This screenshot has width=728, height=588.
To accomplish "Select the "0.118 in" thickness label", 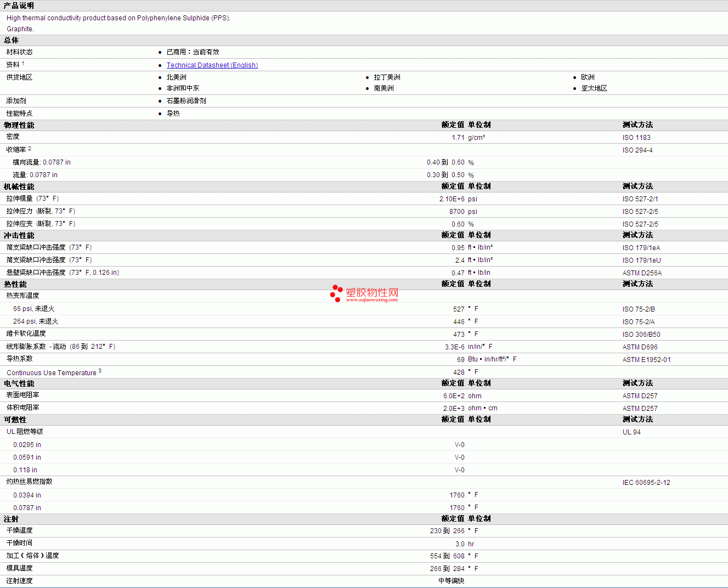I will pos(25,470).
